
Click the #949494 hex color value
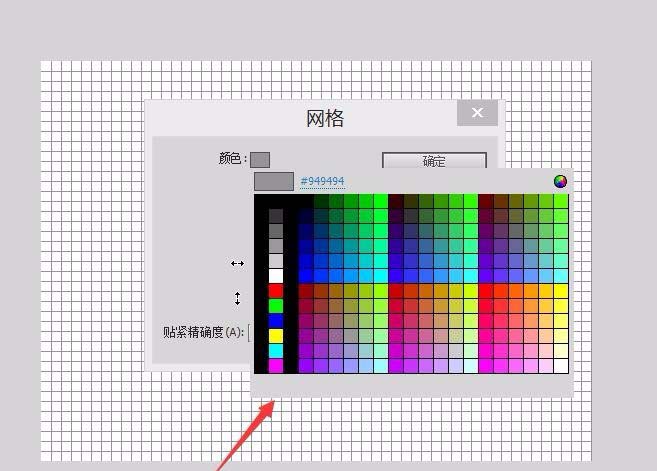[322, 181]
